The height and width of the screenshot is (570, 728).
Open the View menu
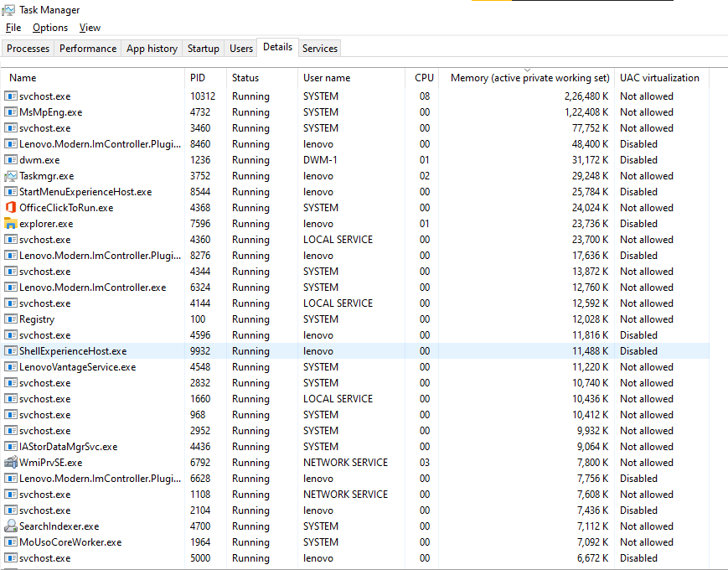coord(90,28)
